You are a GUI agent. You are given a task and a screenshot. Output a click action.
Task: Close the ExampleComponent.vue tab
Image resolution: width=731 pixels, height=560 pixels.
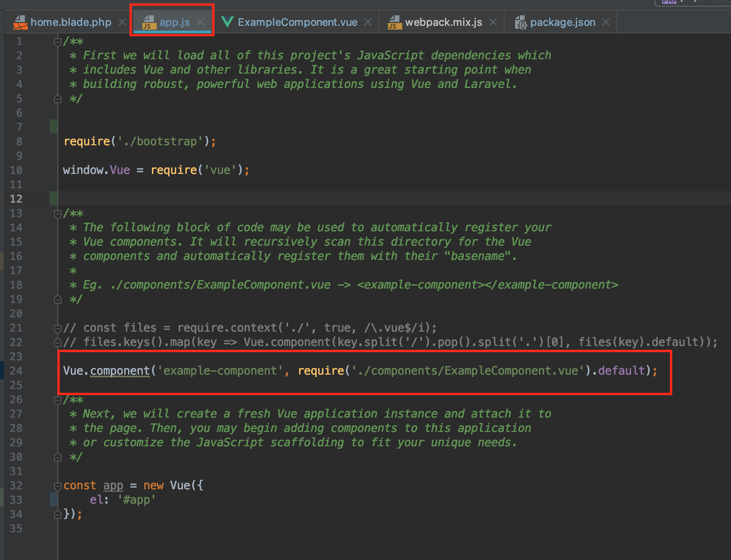pos(368,22)
